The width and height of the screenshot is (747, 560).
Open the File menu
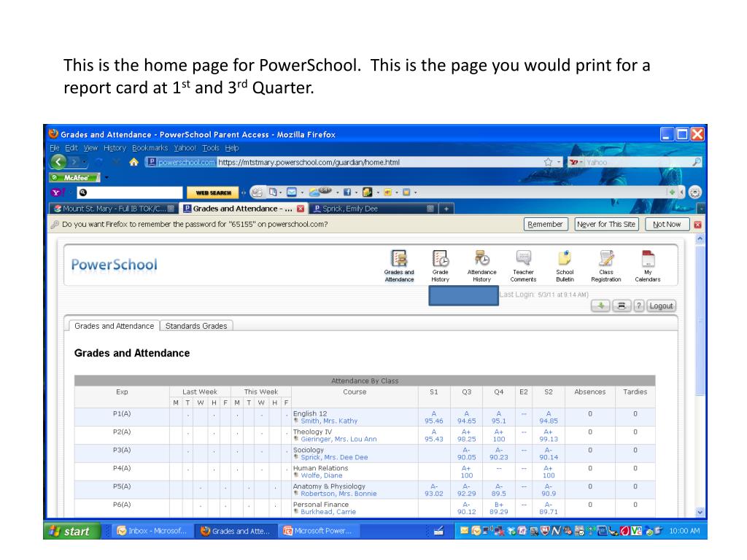[x=54, y=148]
